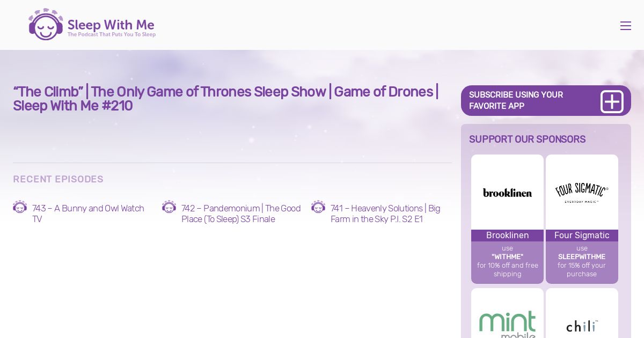The height and width of the screenshot is (338, 644).
Task: Click the Brooklinen name label
Action: [x=507, y=236]
